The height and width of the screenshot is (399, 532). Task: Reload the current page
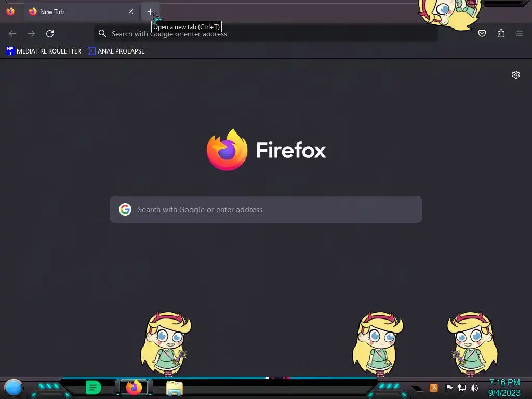pyautogui.click(x=50, y=34)
